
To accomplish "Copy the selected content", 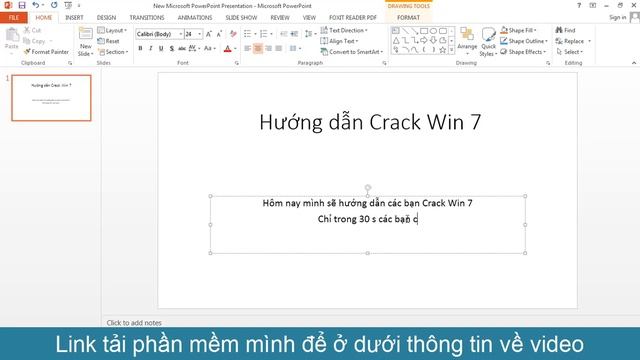I will (35, 41).
